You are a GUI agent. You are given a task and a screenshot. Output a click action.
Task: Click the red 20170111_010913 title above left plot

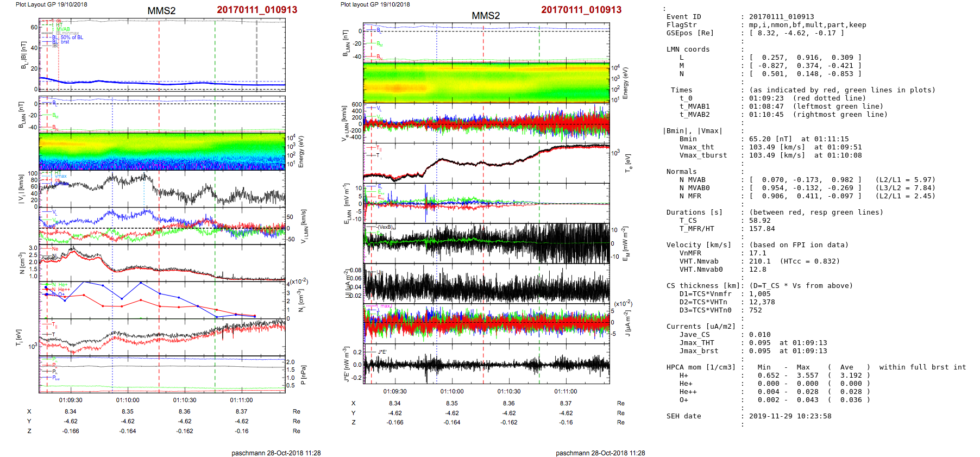[257, 10]
